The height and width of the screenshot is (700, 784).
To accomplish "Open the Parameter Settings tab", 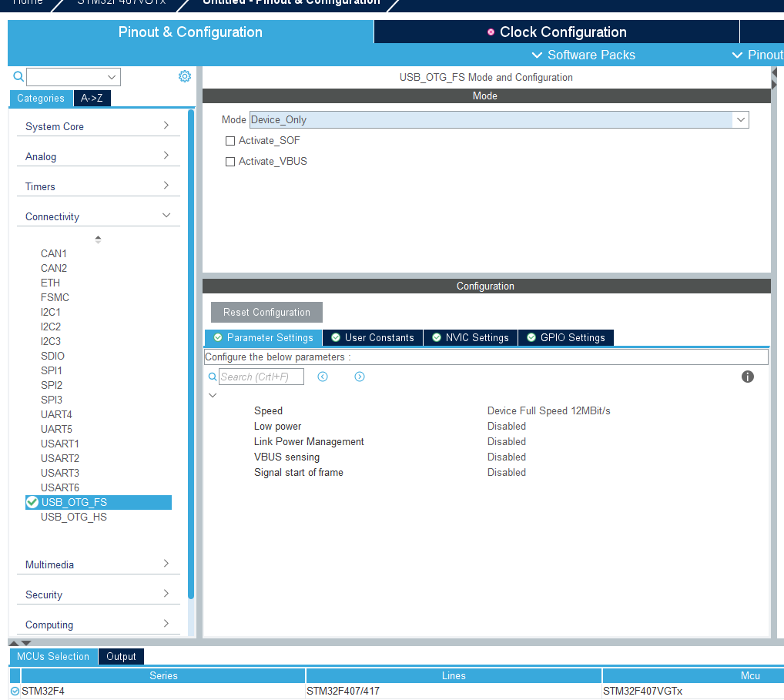I will click(263, 337).
